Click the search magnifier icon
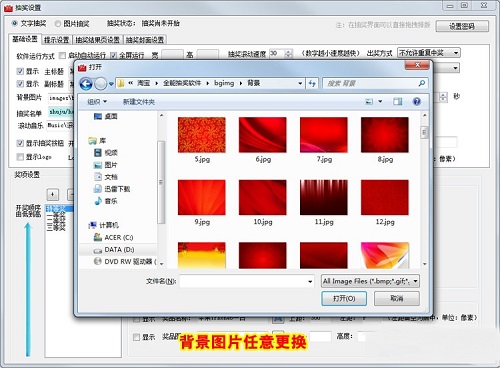The image size is (500, 368). [421, 83]
